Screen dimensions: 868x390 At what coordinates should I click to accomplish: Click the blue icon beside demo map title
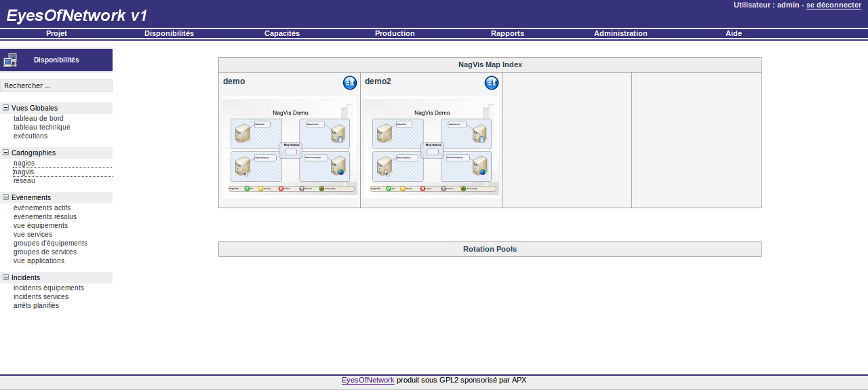coord(350,83)
